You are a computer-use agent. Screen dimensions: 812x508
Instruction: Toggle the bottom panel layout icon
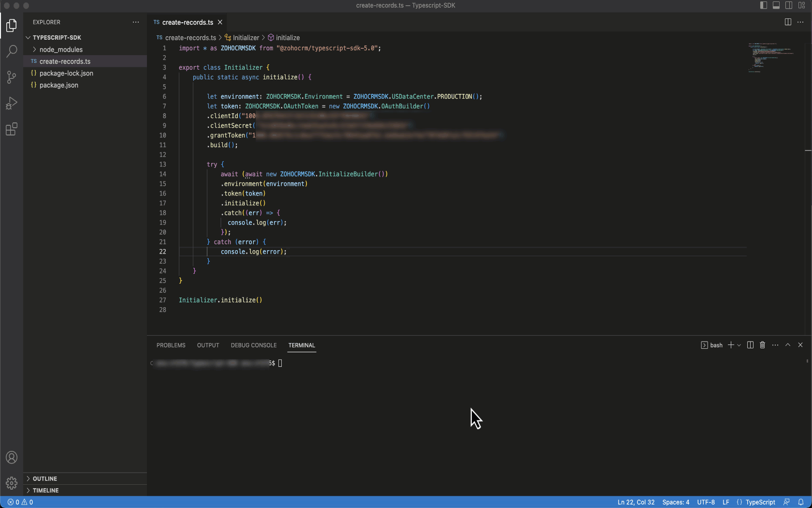[776, 5]
